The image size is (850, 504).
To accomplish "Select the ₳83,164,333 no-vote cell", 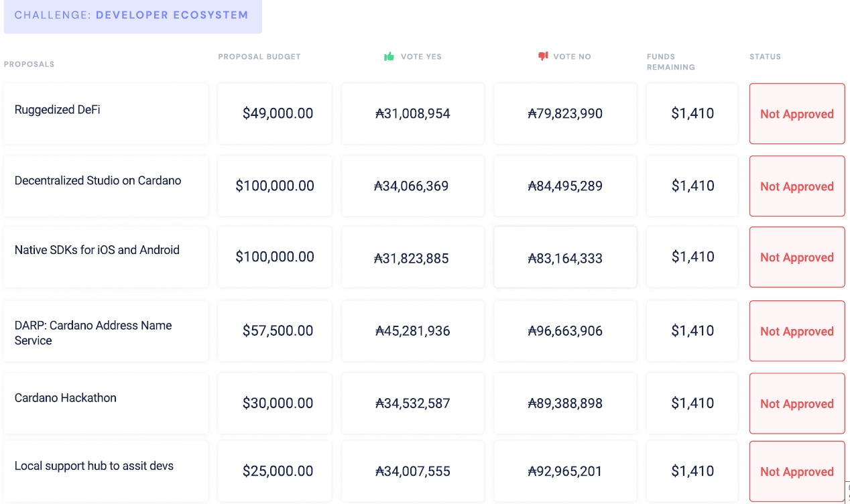I will [565, 258].
